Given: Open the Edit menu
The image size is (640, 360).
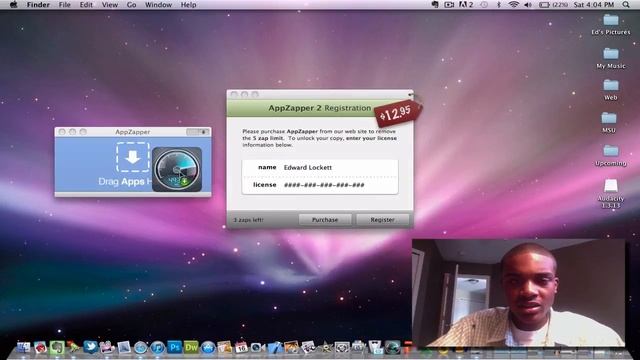Looking at the screenshot, I should [86, 5].
